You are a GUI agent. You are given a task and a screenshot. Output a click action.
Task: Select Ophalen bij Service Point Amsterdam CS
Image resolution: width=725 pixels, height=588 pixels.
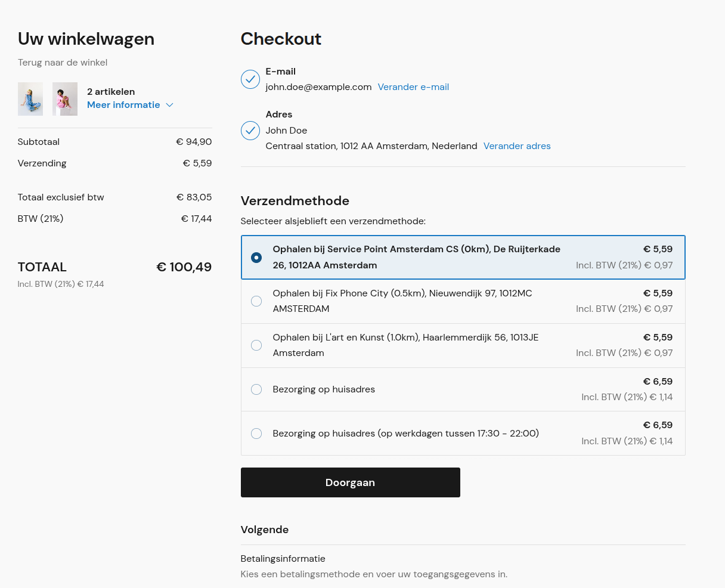pyautogui.click(x=256, y=258)
